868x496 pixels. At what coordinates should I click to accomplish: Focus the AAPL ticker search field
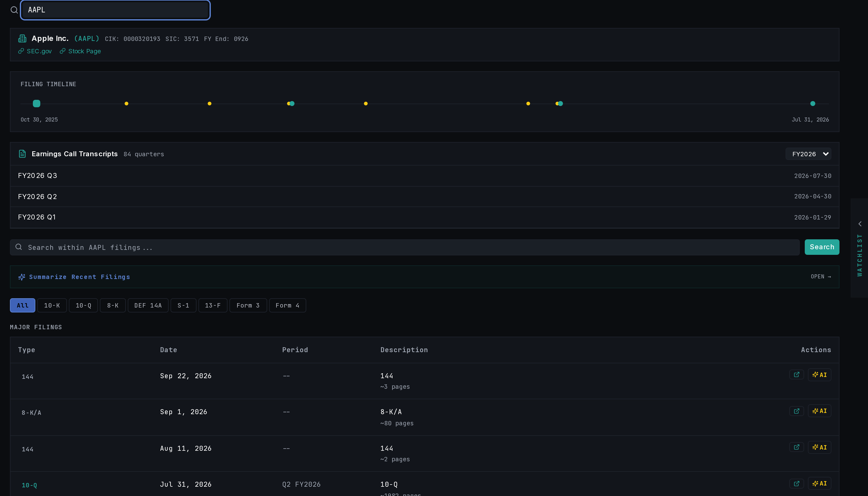(115, 10)
